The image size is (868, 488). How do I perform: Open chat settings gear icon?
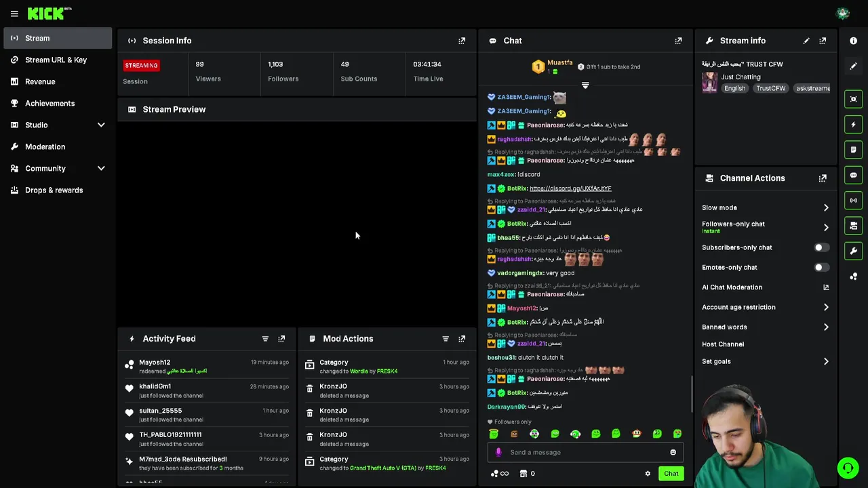tap(648, 474)
